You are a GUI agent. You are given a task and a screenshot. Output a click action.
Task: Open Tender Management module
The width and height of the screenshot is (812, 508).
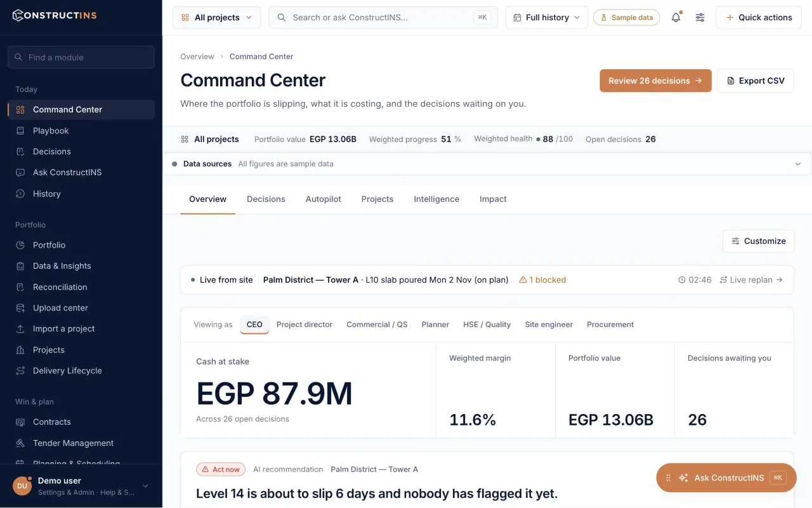point(81,443)
